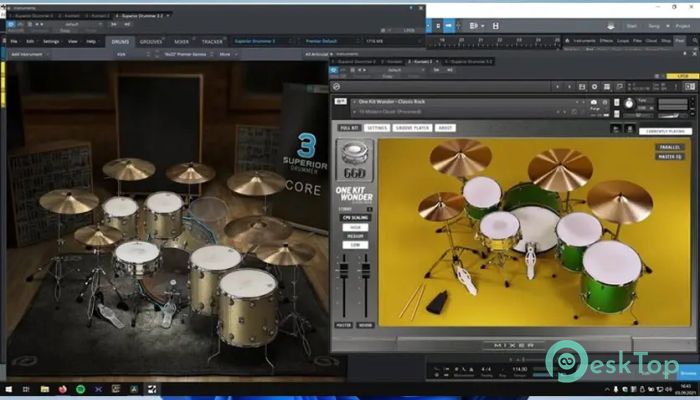Select MEDIUM CPU scaling option

355,236
